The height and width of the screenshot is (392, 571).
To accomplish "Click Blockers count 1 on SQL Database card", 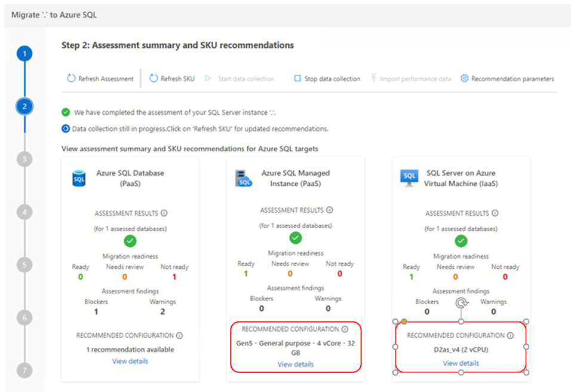I will tap(96, 311).
